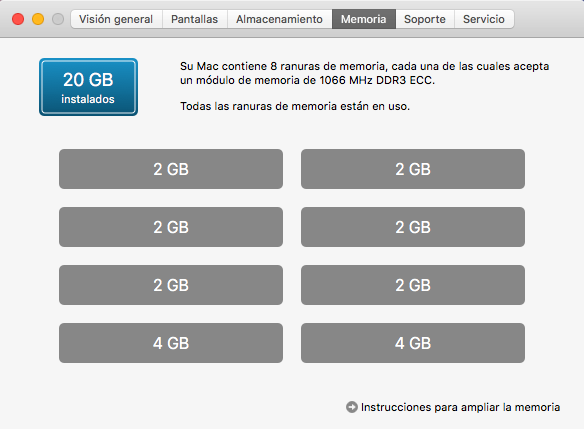This screenshot has height=429, width=584.
Task: Open the Pantallas tab
Action: click(194, 19)
